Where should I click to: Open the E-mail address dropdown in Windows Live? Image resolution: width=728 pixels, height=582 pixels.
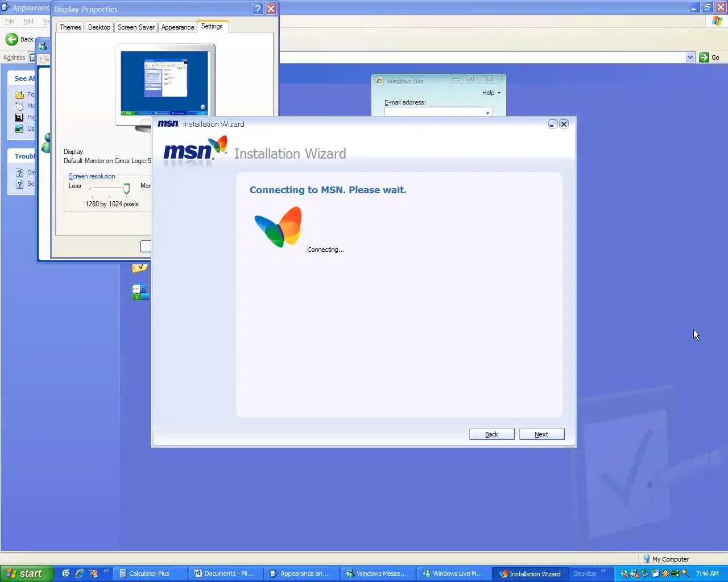[x=487, y=113]
